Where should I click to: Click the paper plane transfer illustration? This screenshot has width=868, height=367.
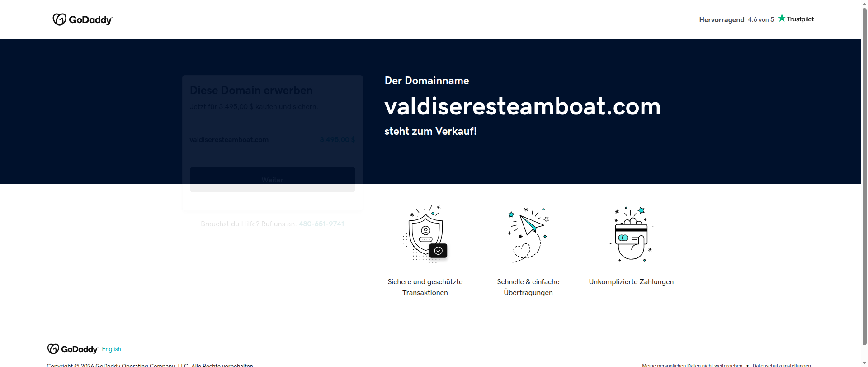coord(528,234)
